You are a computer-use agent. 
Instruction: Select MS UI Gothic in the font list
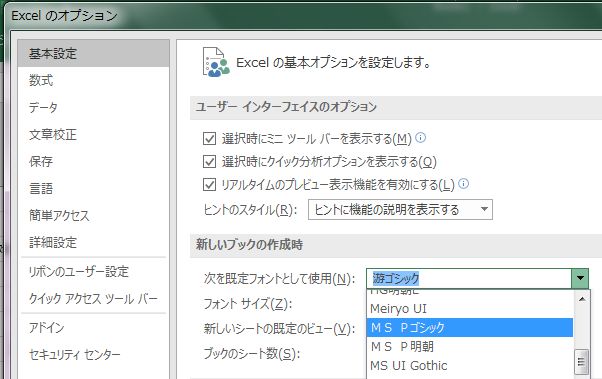[x=470, y=365]
